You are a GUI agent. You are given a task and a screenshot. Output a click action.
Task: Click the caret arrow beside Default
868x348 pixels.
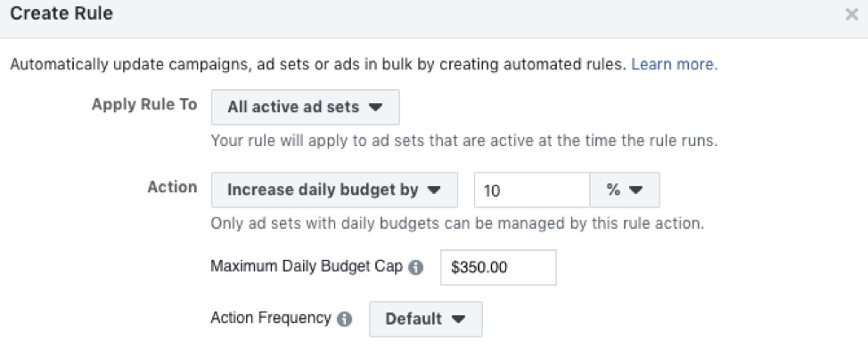pos(458,320)
